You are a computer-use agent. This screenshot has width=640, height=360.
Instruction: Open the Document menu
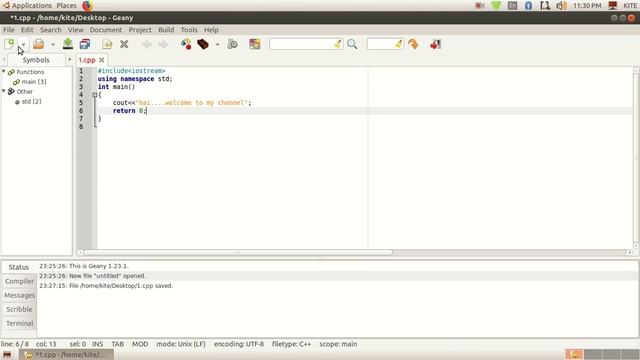click(x=106, y=30)
